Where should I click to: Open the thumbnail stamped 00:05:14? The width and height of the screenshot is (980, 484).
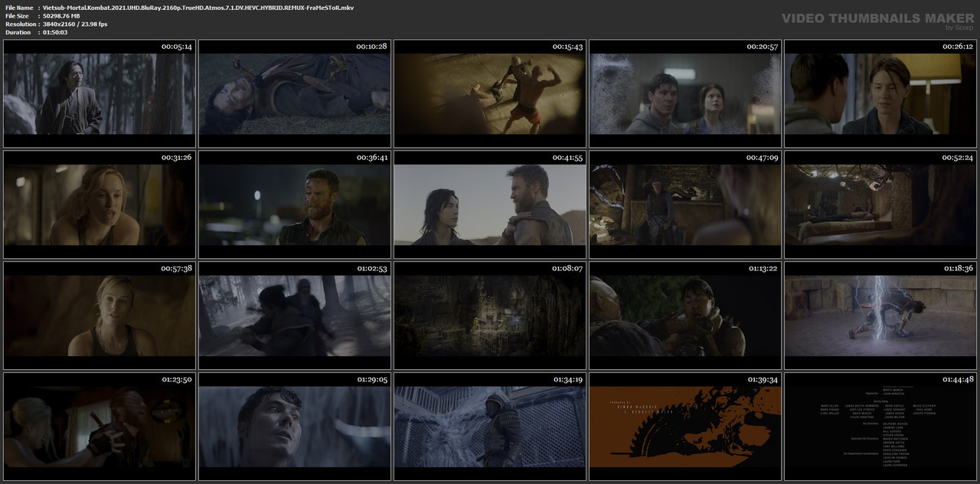98,93
